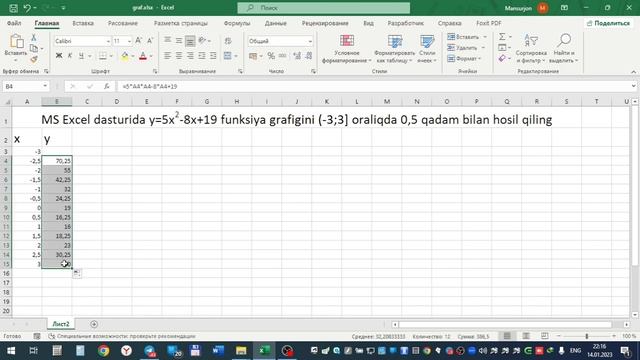The height and width of the screenshot is (360, 640).
Task: Open the font size 11 dropdown
Action: [x=129, y=41]
